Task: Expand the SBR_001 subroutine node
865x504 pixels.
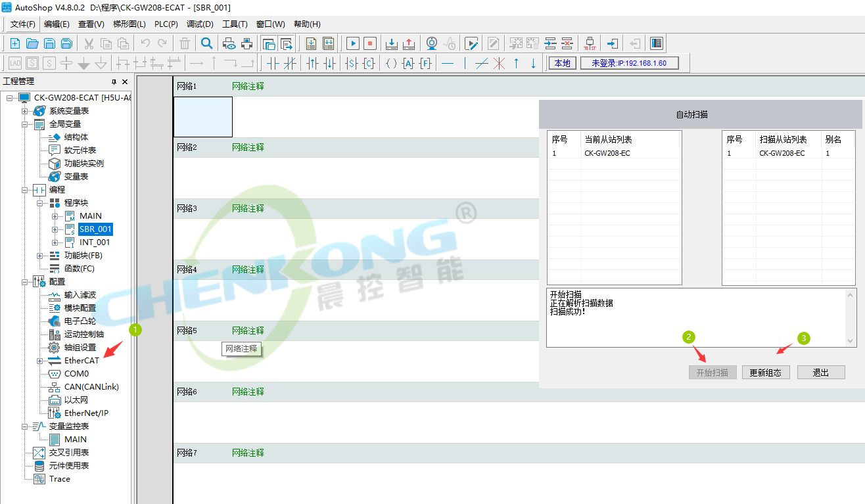Action: (x=55, y=229)
